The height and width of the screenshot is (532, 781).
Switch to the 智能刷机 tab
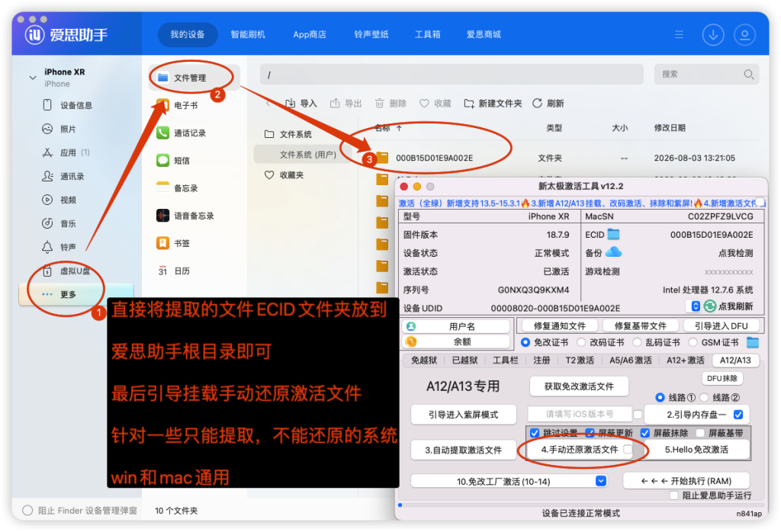point(248,35)
